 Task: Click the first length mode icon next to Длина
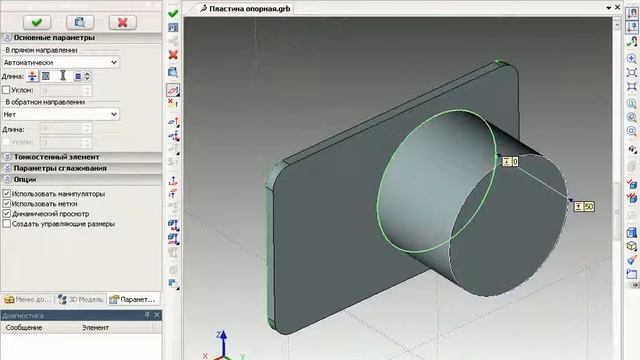(x=32, y=76)
